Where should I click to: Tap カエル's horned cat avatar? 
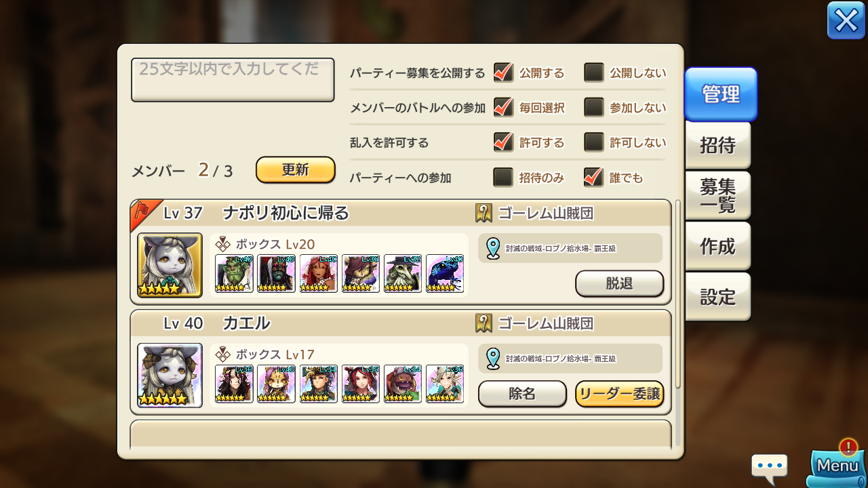[170, 375]
